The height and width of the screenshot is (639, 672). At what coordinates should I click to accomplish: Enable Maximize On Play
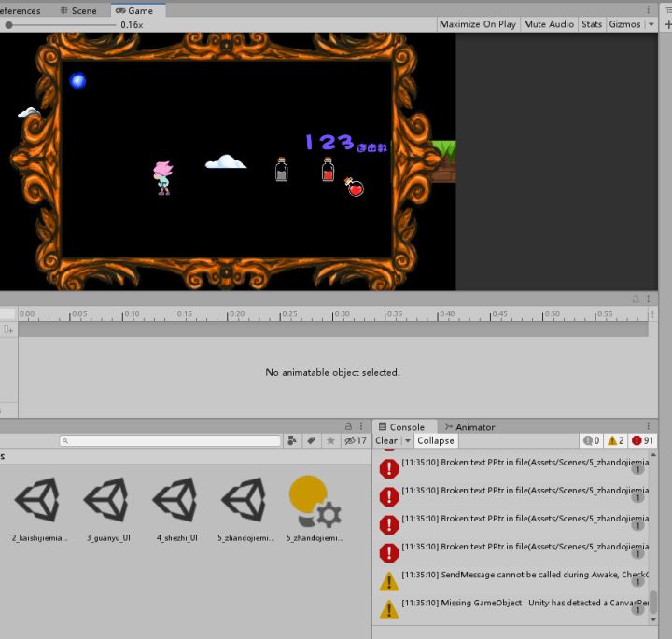(477, 24)
